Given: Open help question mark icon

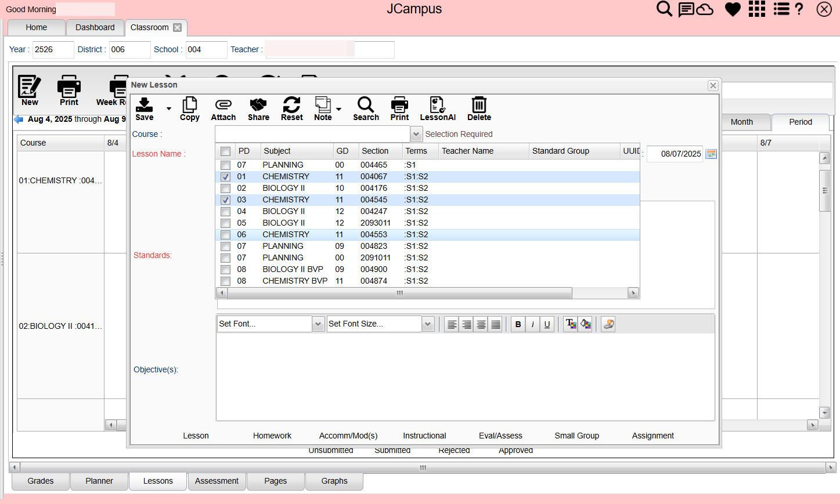Looking at the screenshot, I should point(799,9).
